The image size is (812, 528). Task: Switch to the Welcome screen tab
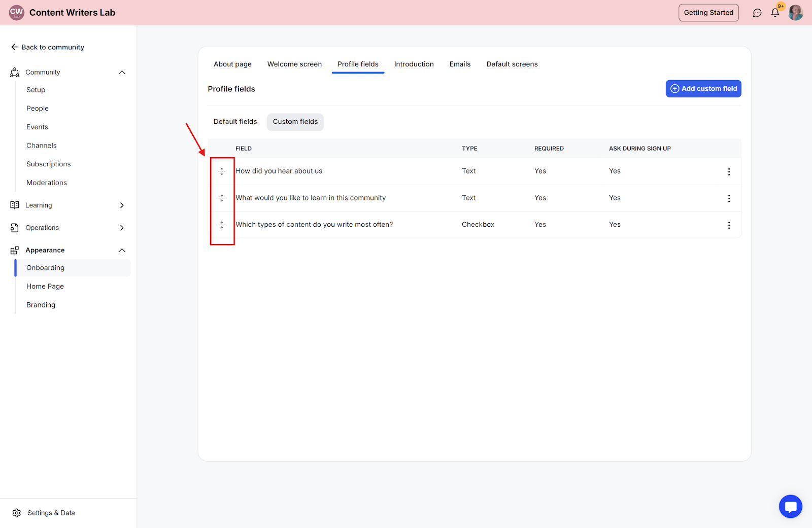click(x=294, y=64)
